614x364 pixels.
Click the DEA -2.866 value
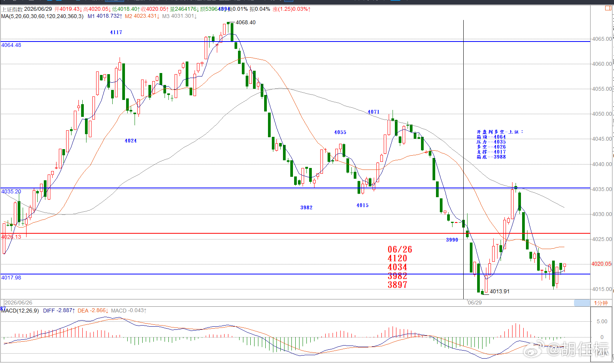coord(93,311)
